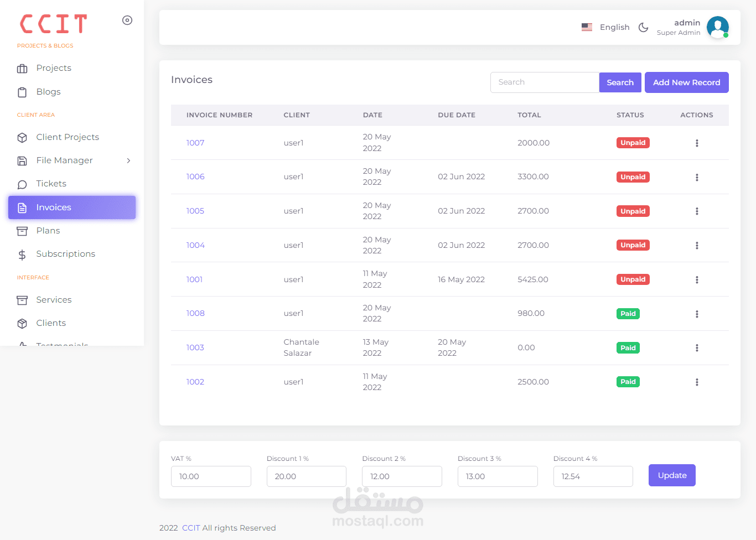Open actions menu for invoice 1006

point(697,178)
